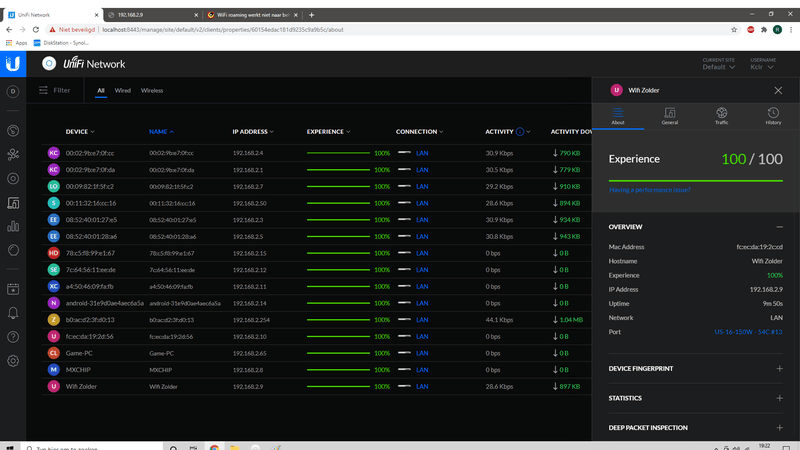Open the Hotspot sidebar circle icon
800x450 pixels.
13,250
